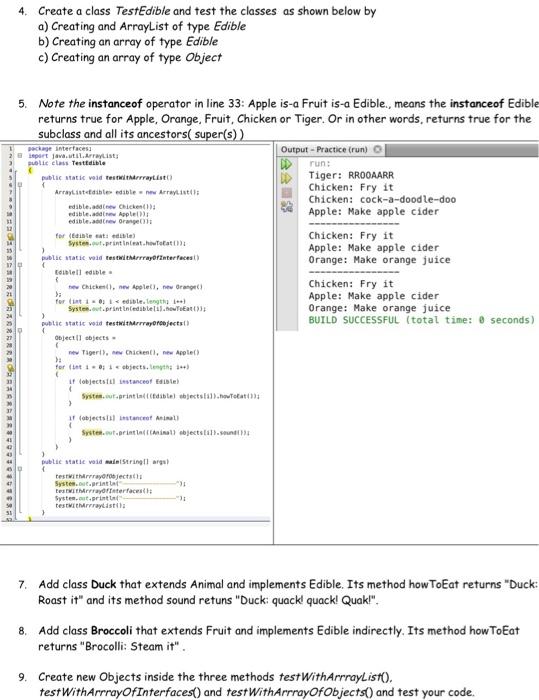The height and width of the screenshot is (700, 539).
Task: Click the lightbulb hint at line 22
Action: point(10,301)
